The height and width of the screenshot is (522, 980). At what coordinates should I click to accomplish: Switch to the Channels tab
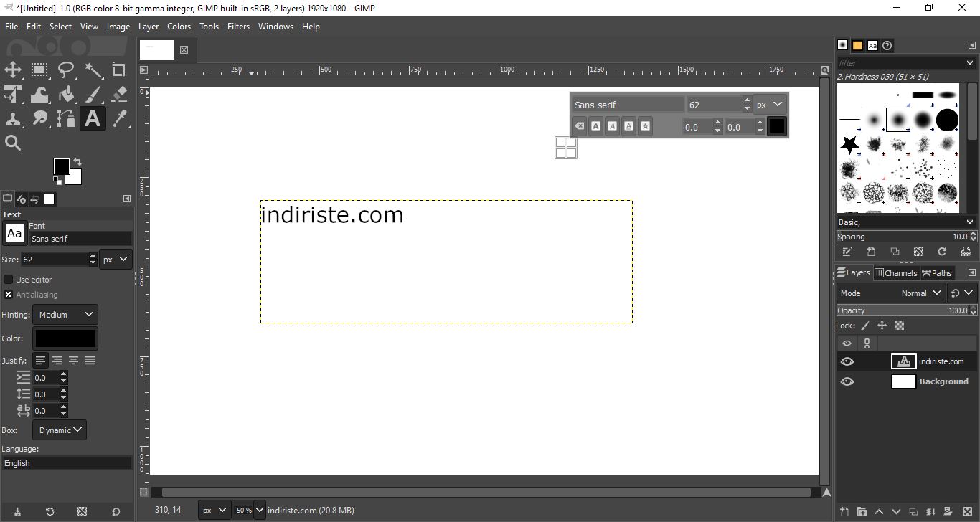(x=895, y=272)
